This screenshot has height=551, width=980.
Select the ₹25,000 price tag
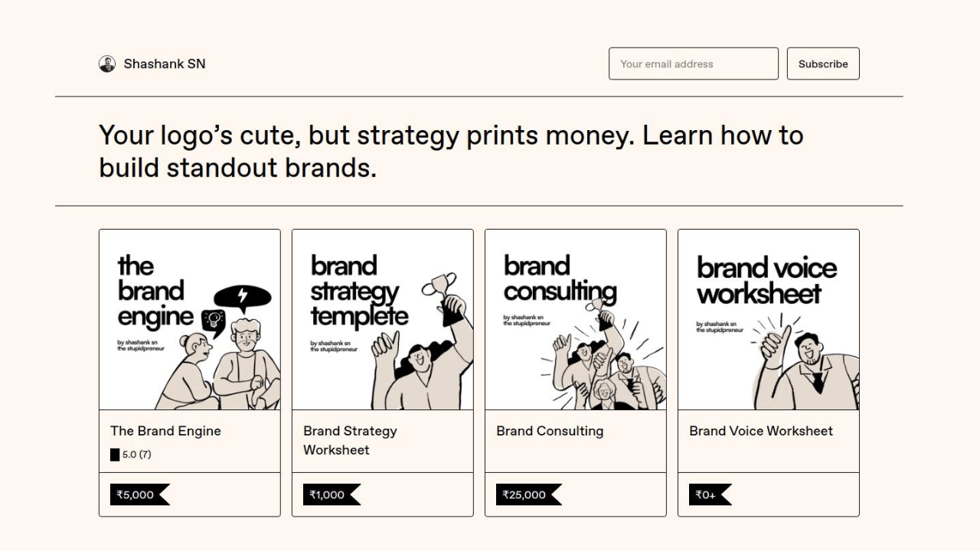point(528,495)
